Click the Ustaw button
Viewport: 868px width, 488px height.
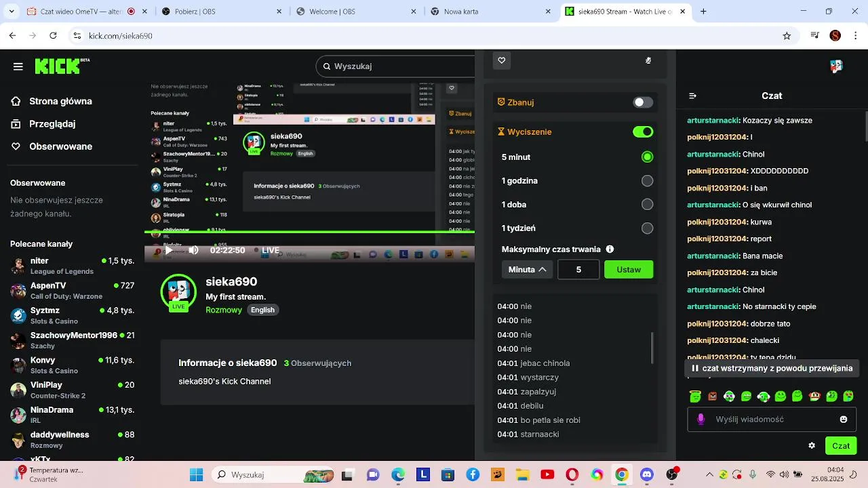pos(629,269)
